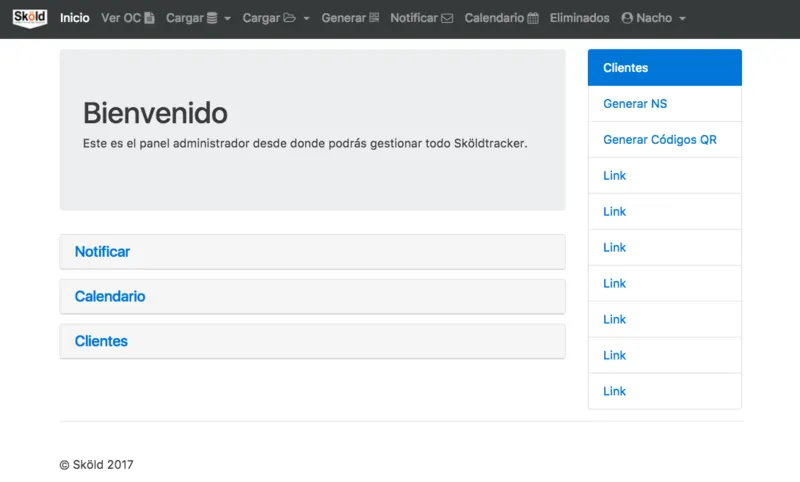Click the user avatar icon beside Nacho
This screenshot has height=482, width=800.
(627, 18)
